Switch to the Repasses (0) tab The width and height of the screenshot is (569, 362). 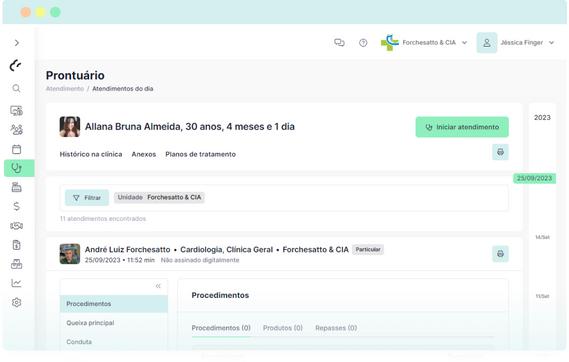tap(336, 328)
